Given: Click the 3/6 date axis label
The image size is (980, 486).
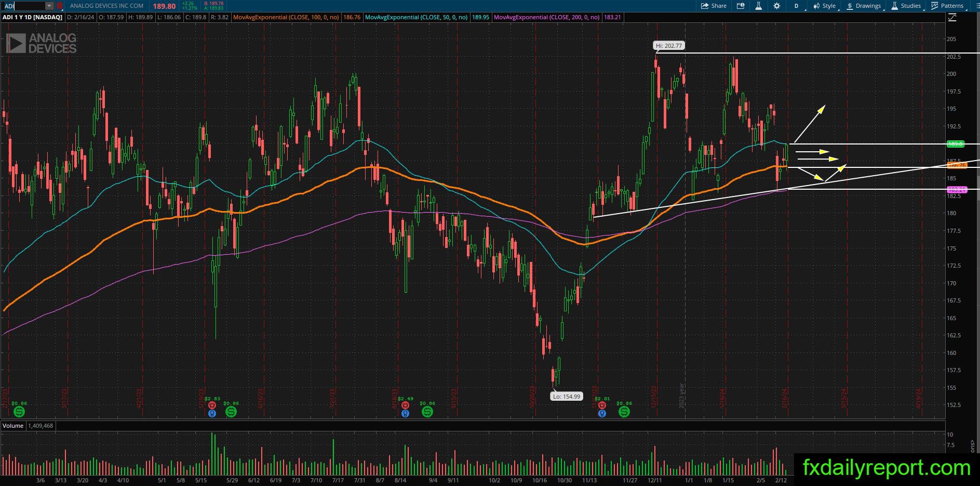Looking at the screenshot, I should pyautogui.click(x=41, y=480).
